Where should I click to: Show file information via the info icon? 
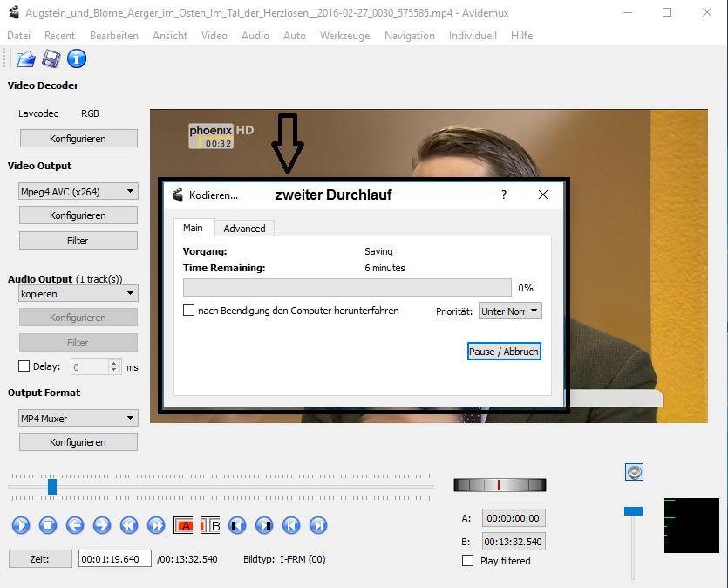[x=77, y=59]
